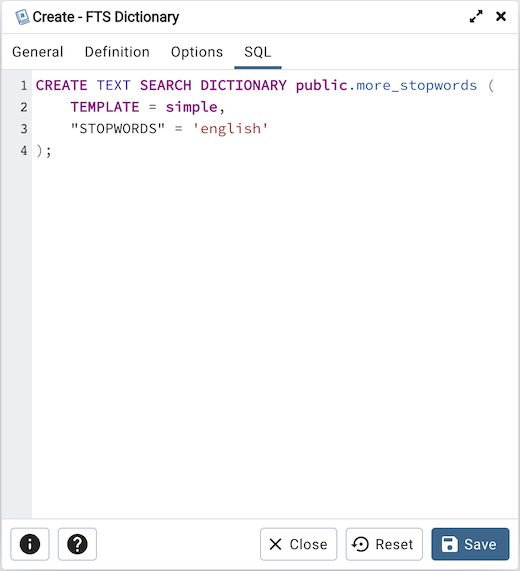Open the help question mark button
The width and height of the screenshot is (520, 571).
[x=77, y=544]
